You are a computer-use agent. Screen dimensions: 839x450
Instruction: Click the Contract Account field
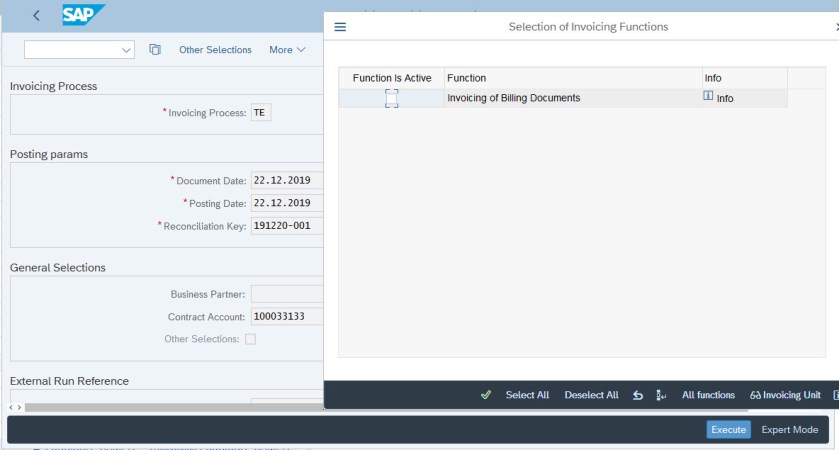[287, 316]
